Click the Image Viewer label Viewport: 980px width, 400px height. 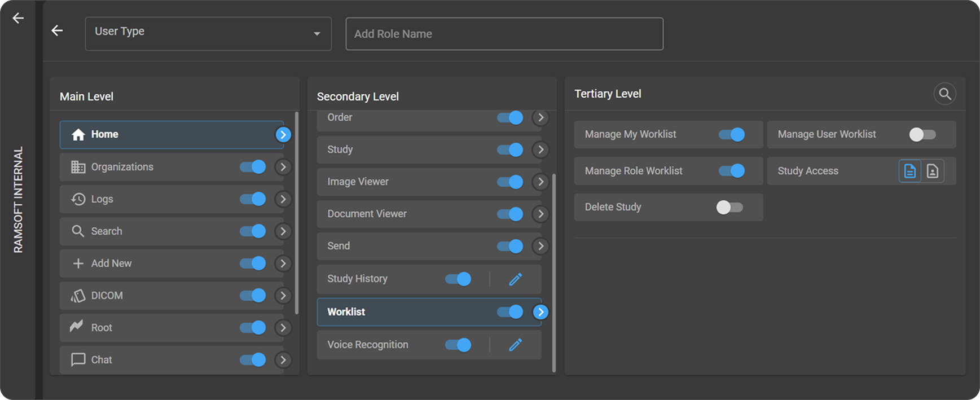358,182
